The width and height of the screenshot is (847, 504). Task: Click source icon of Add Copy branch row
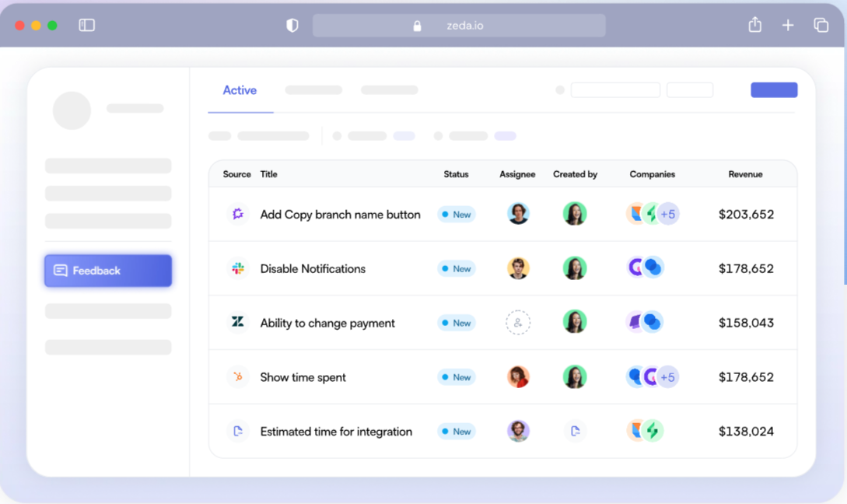pyautogui.click(x=238, y=214)
